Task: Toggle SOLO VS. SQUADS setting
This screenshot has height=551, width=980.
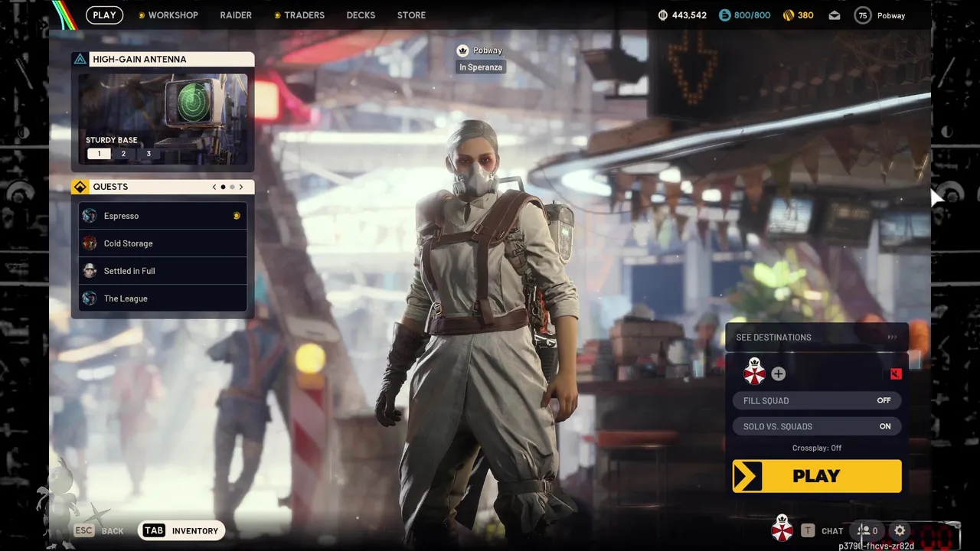Action: pos(817,426)
